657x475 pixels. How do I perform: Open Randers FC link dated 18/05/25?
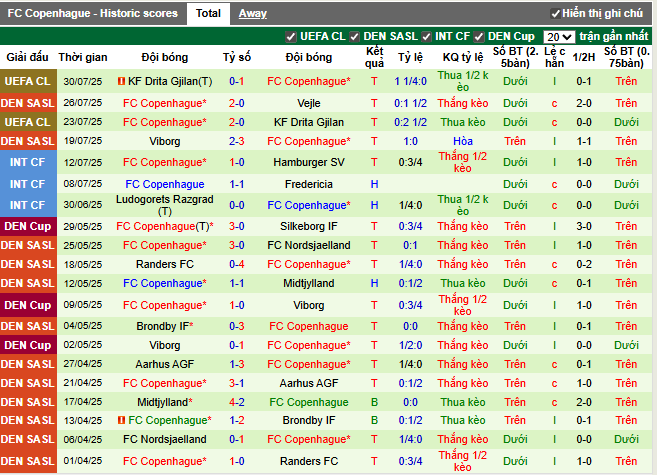click(165, 264)
